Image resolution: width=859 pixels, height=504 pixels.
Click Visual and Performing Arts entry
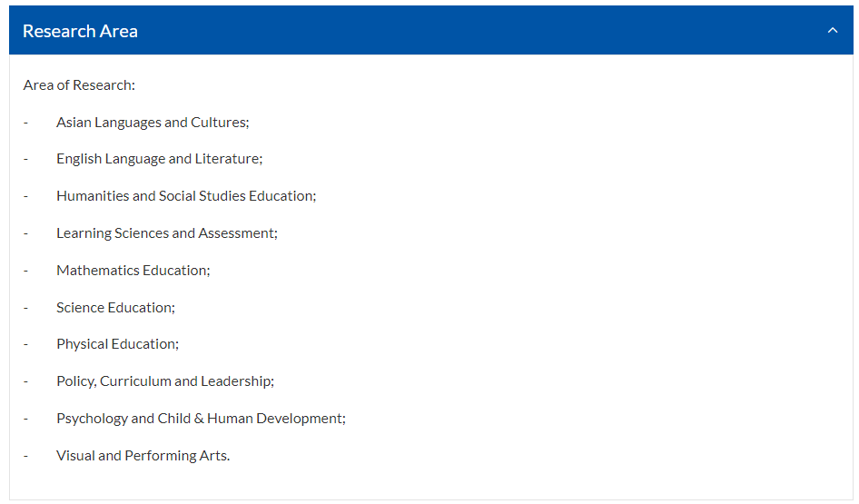[143, 456]
